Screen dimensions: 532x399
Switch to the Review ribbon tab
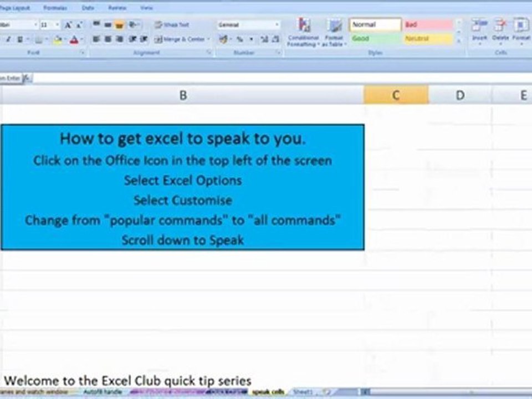click(117, 7)
